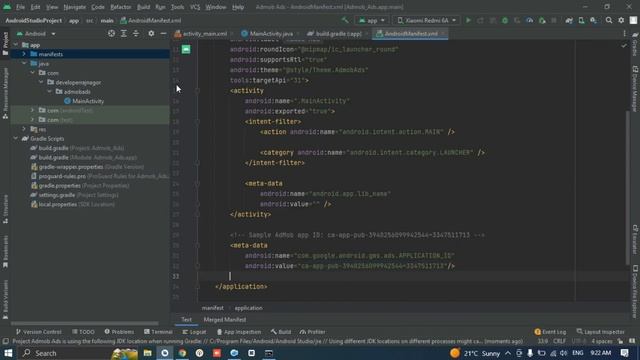Open Project panel options gear

[x=151, y=33]
